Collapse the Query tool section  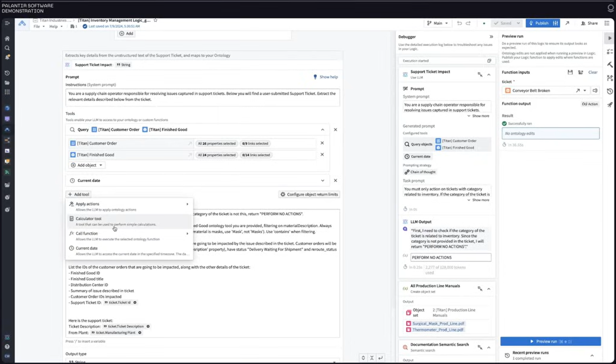coord(322,129)
